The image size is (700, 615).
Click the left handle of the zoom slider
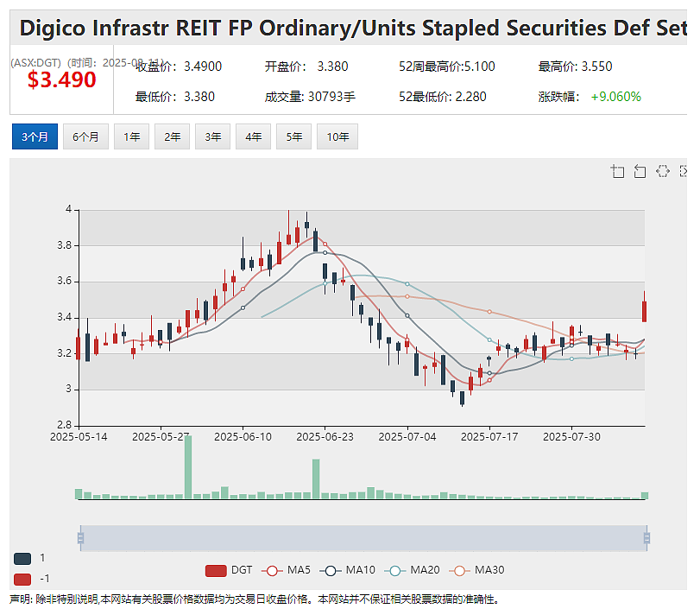[80, 538]
